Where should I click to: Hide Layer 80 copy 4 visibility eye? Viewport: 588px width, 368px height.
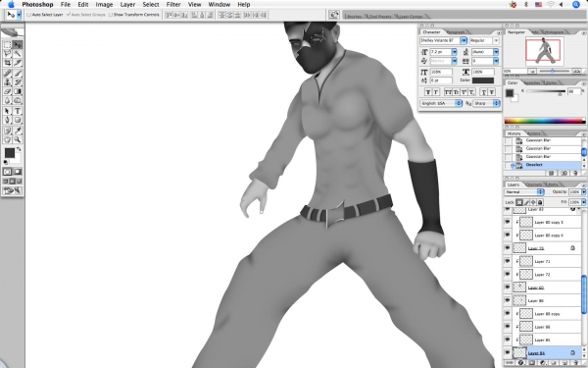click(x=508, y=236)
